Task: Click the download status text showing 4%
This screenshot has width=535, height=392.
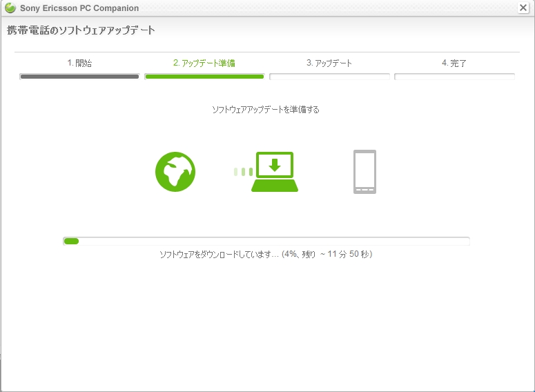Action: [266, 255]
